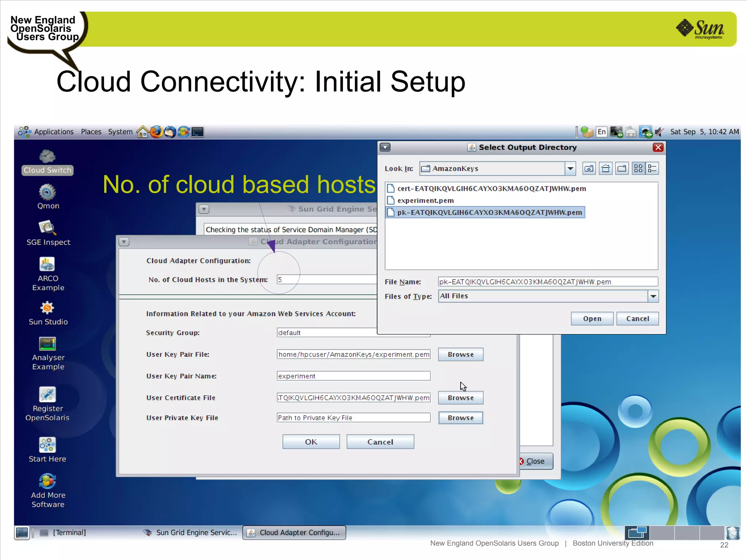Viewport: 747px width, 560px height.
Task: Switch to Cloud Adapter Configuration taskbar item
Action: (x=294, y=533)
